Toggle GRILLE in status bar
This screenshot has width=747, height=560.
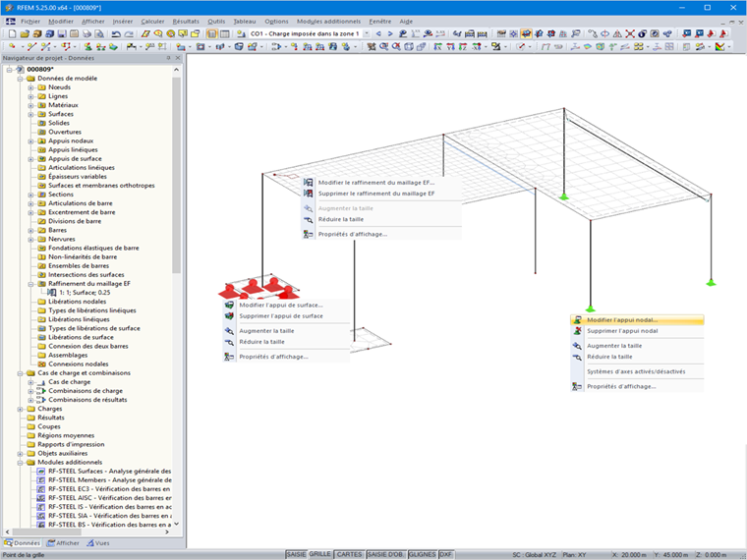[x=319, y=554]
